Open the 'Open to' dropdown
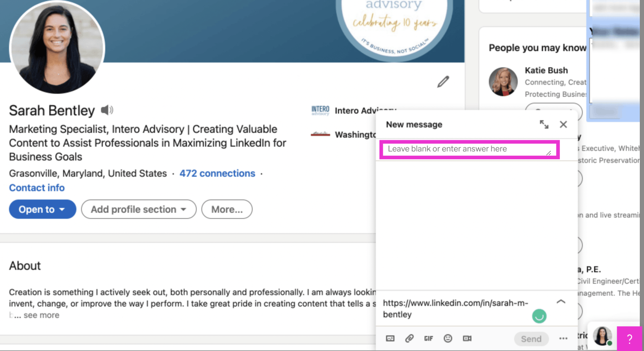 point(42,209)
